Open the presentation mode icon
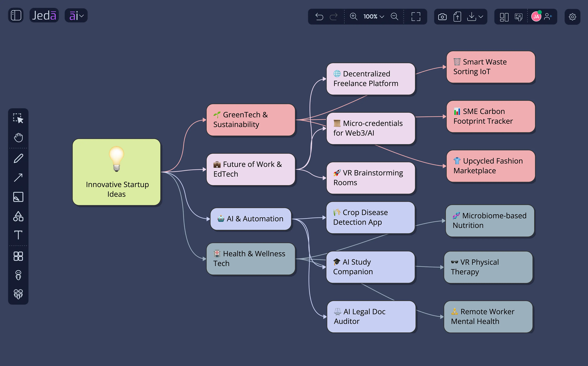This screenshot has width=588, height=366. point(518,17)
